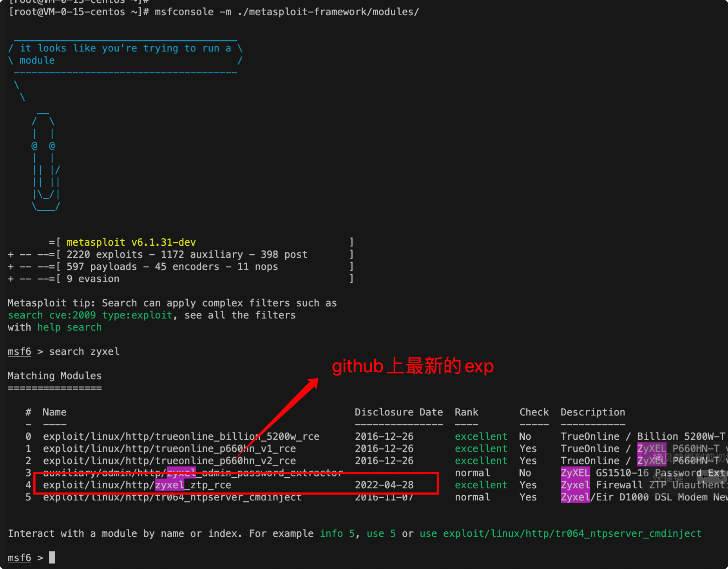Screen dimensions: 728x569
Task: Click the 'metasploit v6.1.31-dev' version text
Action: click(x=131, y=242)
